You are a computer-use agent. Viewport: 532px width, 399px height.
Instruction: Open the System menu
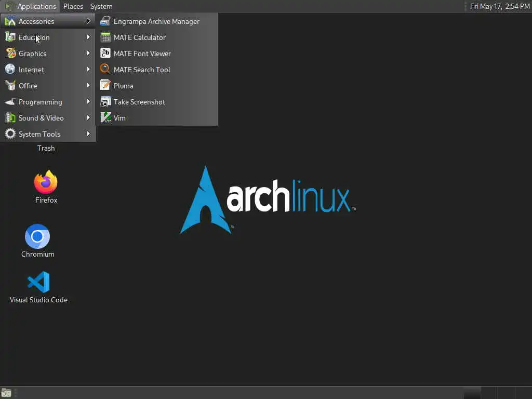101,6
